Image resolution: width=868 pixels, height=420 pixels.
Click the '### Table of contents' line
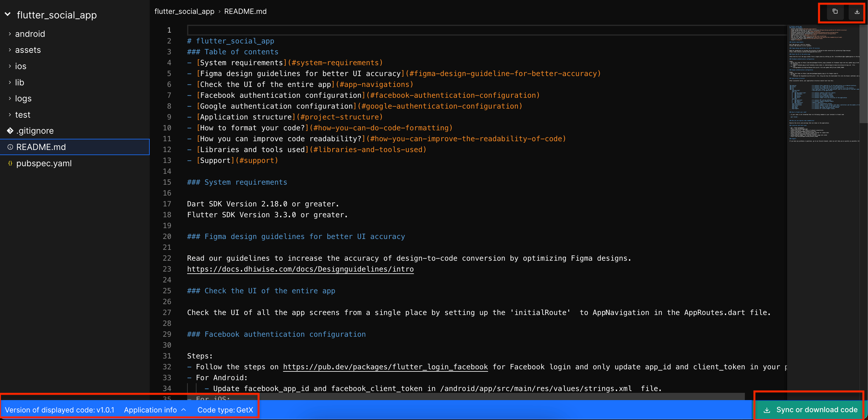click(x=233, y=52)
